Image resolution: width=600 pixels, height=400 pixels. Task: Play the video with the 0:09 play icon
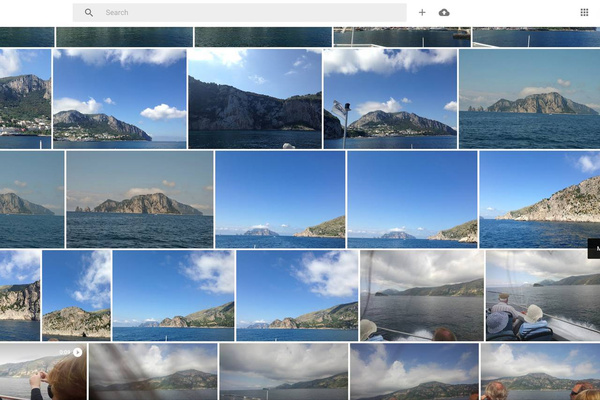[x=78, y=352]
